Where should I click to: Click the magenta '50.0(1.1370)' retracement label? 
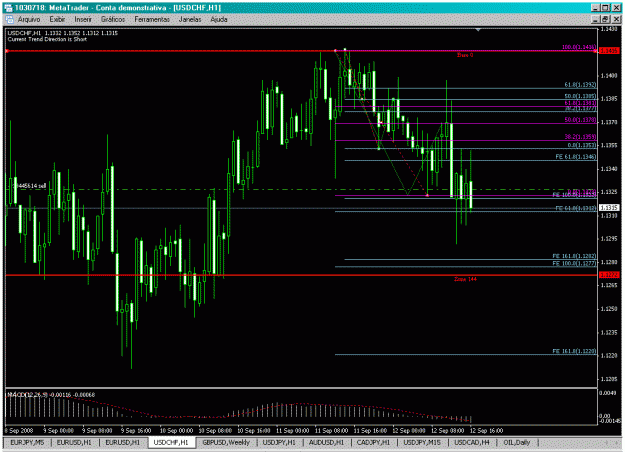(x=580, y=120)
